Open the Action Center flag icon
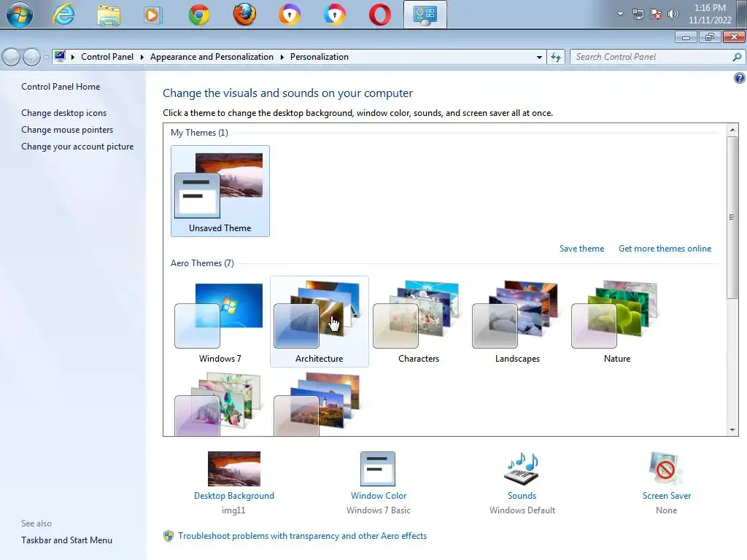Viewport: 747px width, 560px height. point(656,14)
